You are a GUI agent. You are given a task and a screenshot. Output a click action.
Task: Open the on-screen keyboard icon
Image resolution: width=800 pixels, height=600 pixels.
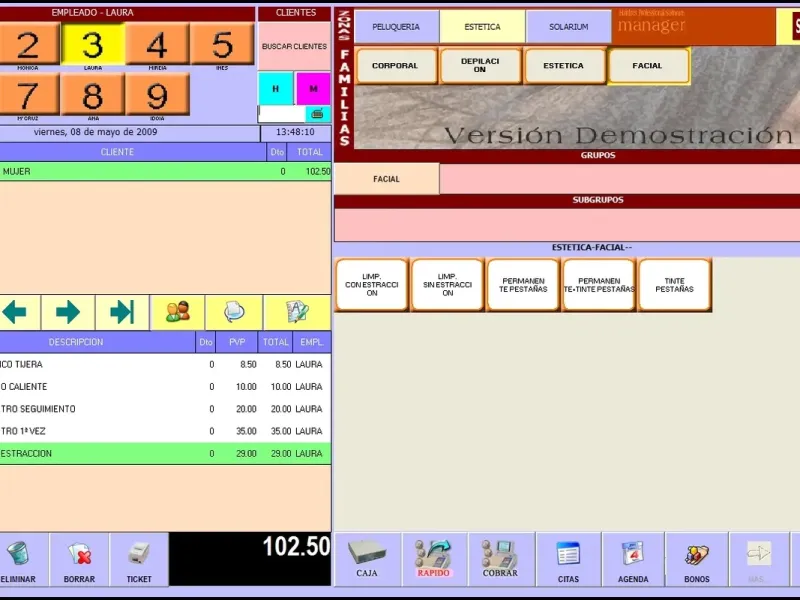coord(318,114)
